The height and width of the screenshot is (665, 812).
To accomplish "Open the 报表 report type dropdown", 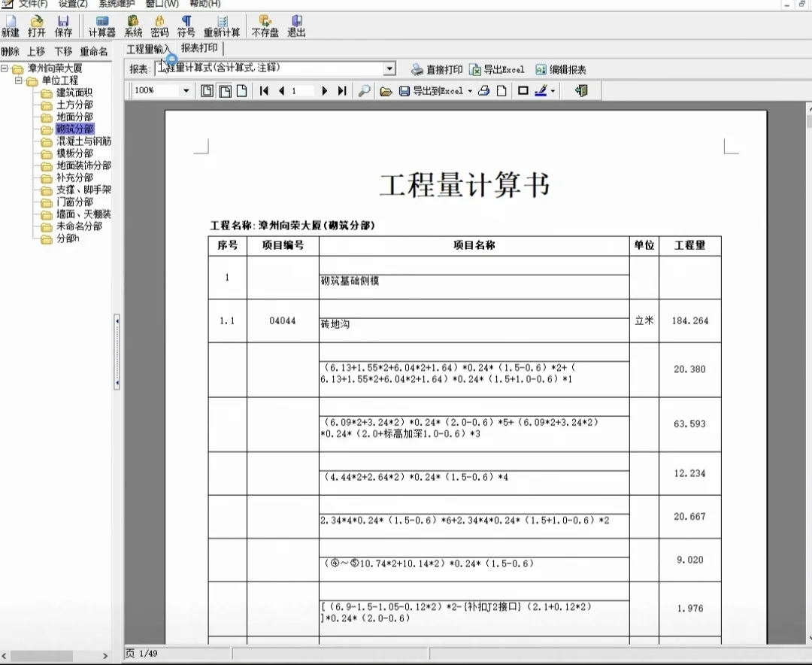I will [389, 68].
